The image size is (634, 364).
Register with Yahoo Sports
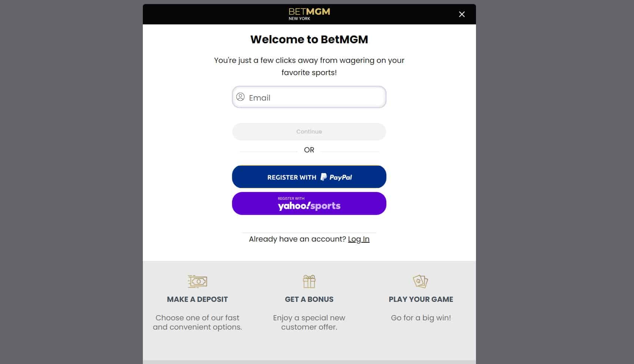click(309, 203)
